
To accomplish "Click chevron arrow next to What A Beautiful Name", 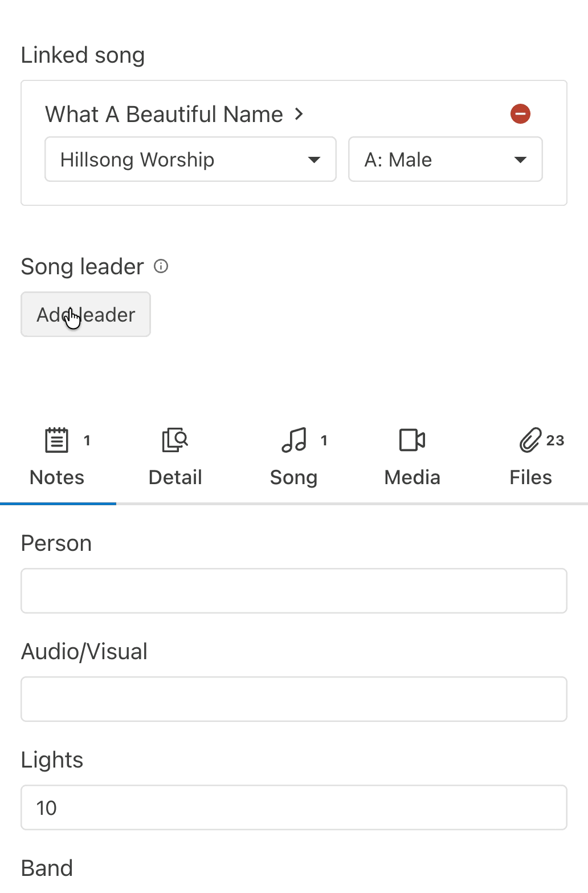I will 299,114.
